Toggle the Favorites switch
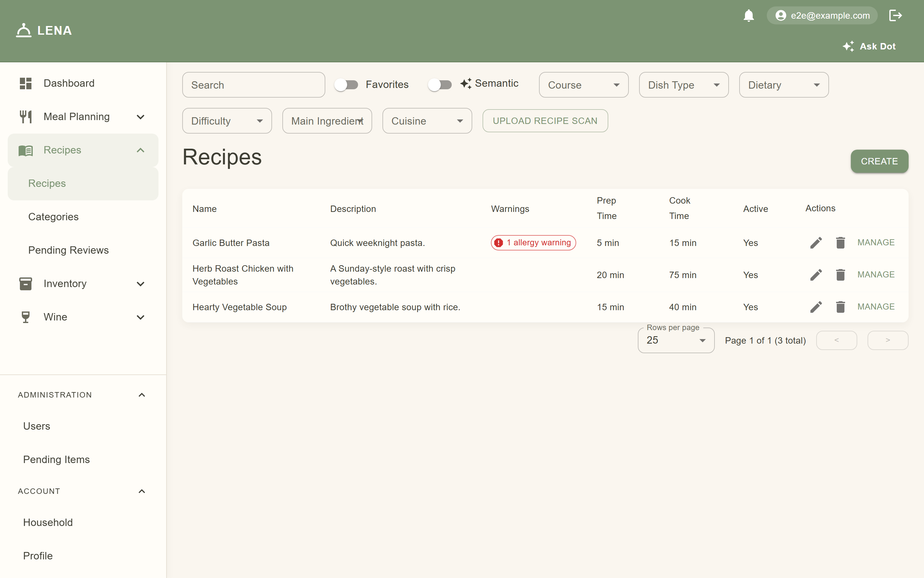 coord(346,84)
